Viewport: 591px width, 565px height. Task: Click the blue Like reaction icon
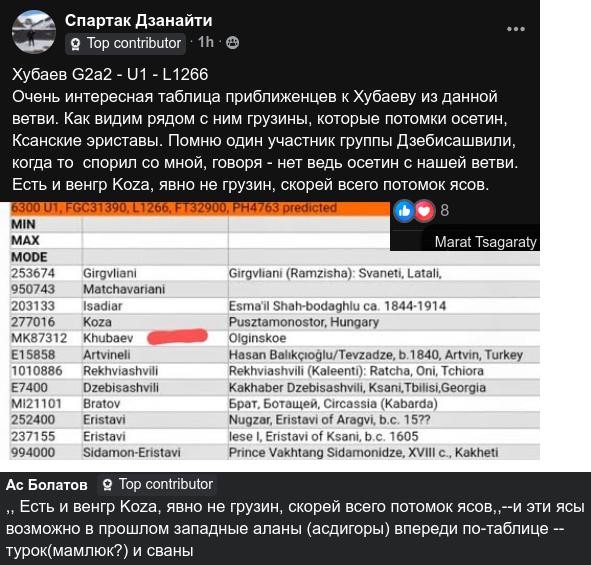coord(404,211)
